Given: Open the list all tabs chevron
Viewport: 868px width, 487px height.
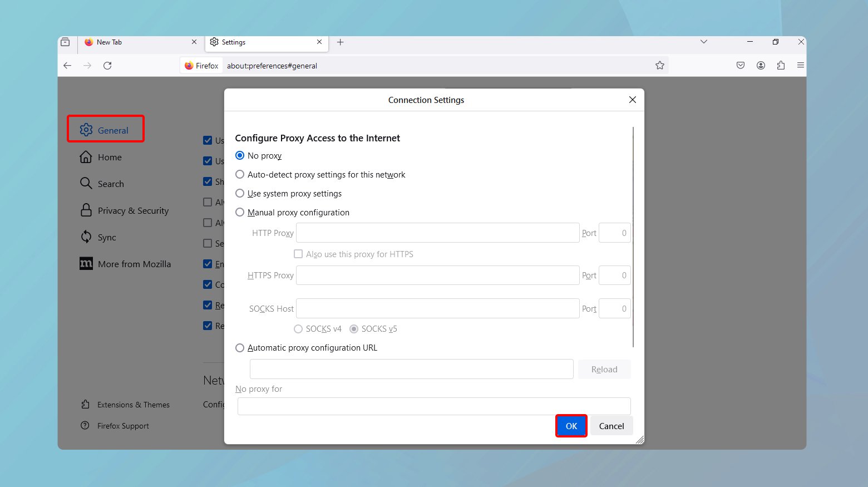Looking at the screenshot, I should tap(703, 42).
